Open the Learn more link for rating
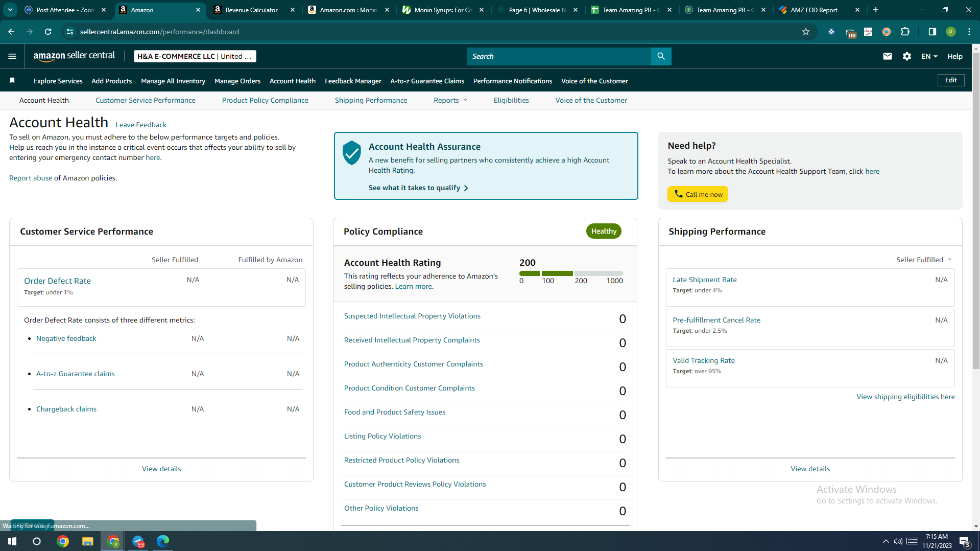 [413, 286]
